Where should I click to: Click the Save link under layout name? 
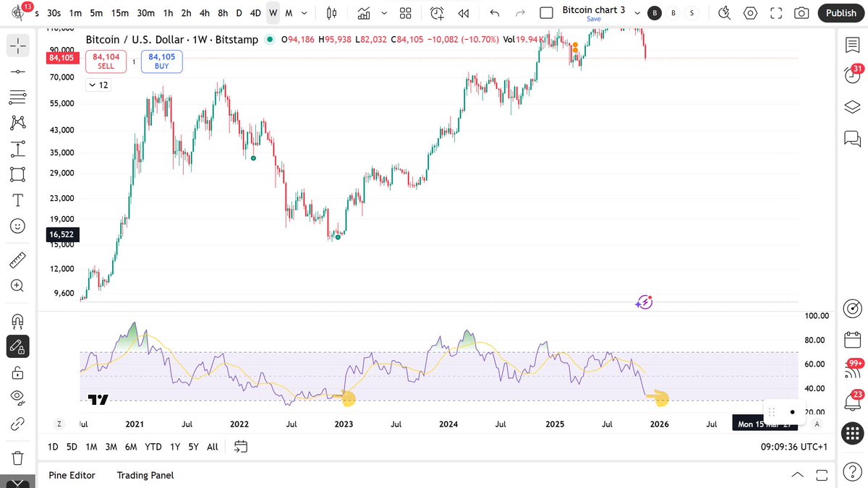coord(593,20)
